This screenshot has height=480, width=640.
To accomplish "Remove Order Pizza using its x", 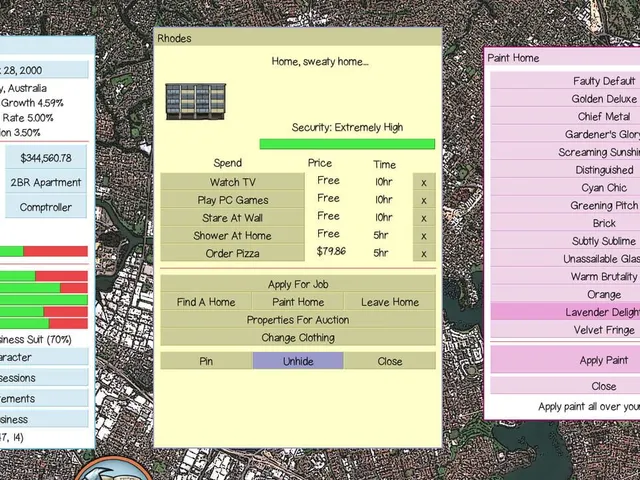I will [x=424, y=253].
